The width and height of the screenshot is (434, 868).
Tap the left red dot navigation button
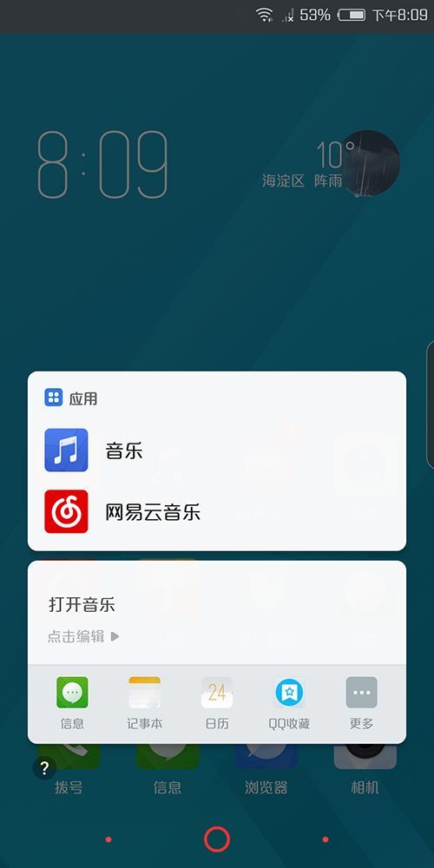click(x=108, y=839)
